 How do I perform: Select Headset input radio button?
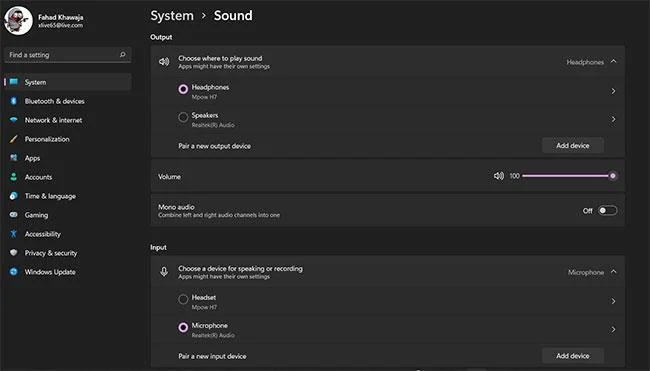pos(183,299)
